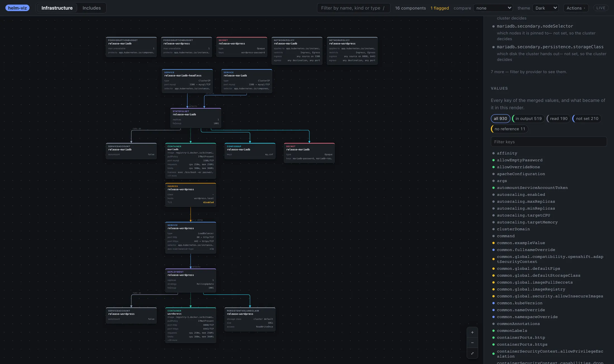
Task: Open the PodDisruptionBudget release-wordpress node
Action: point(186,47)
